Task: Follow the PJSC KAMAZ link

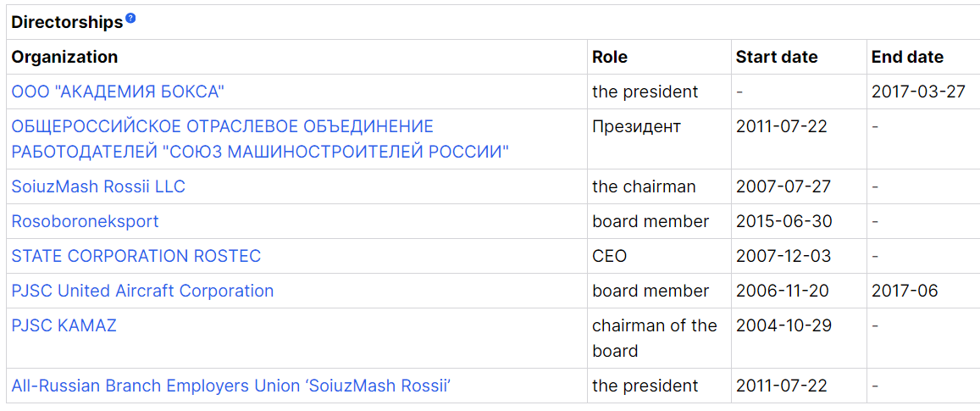Action: (x=64, y=325)
